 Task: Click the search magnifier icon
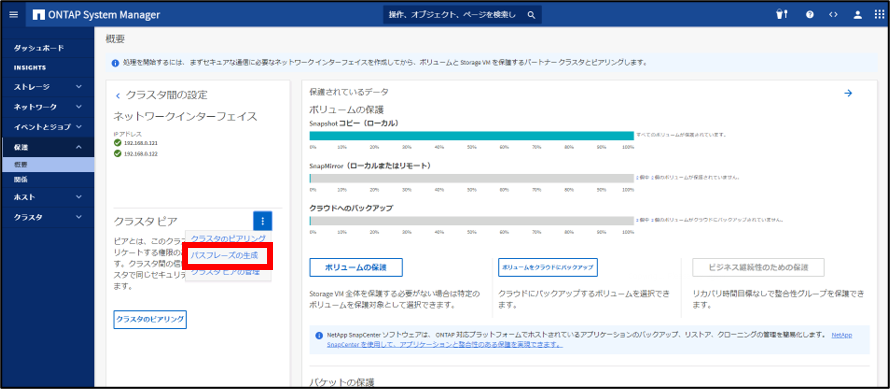tap(531, 15)
